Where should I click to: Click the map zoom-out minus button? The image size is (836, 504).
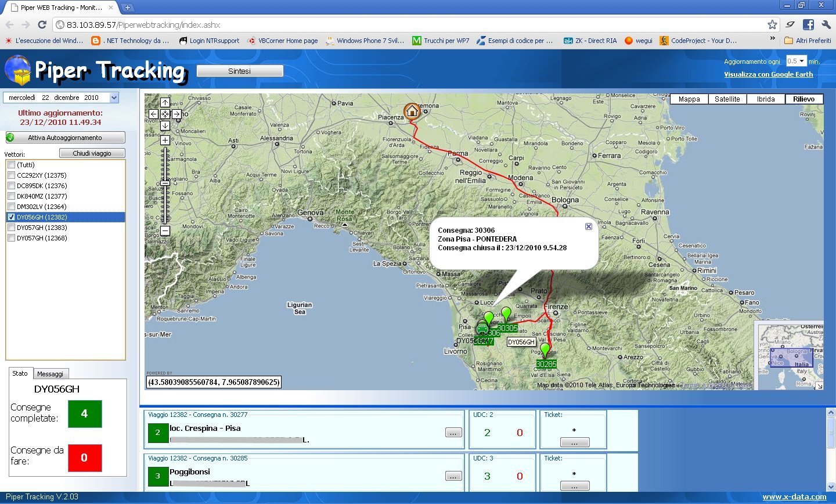click(165, 231)
